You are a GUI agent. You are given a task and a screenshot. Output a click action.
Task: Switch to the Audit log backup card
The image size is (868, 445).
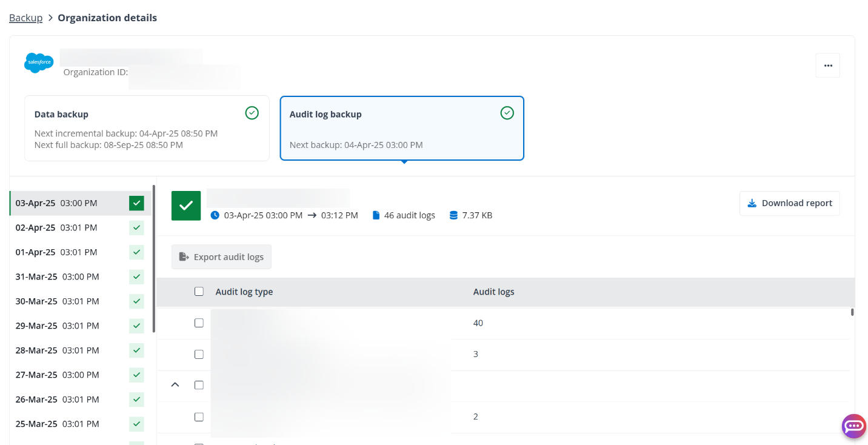tap(401, 128)
